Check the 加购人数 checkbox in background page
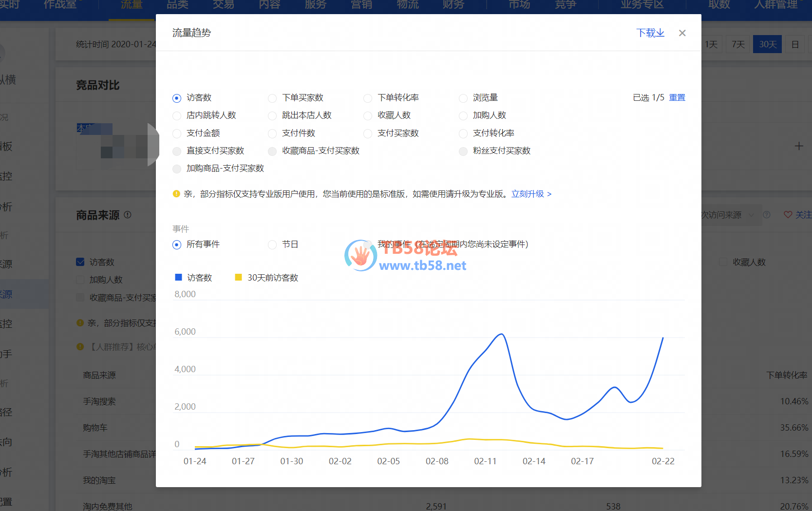This screenshot has width=812, height=511. click(x=80, y=280)
